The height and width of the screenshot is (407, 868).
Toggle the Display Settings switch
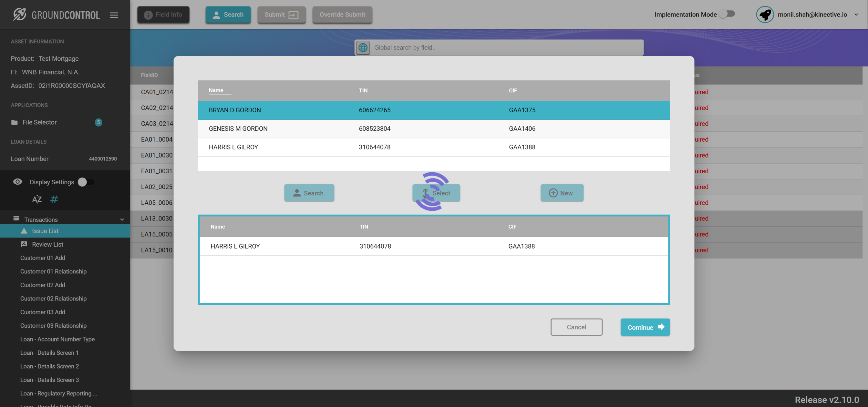(x=86, y=182)
